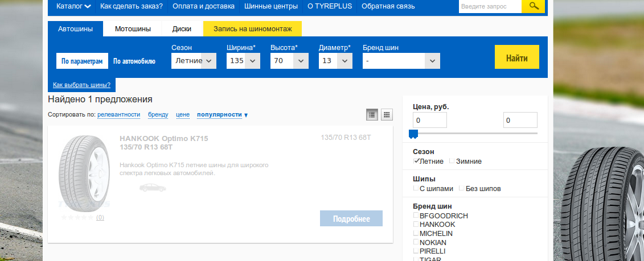Click the Hankook Optimo K715 description text

pyautogui.click(x=194, y=169)
